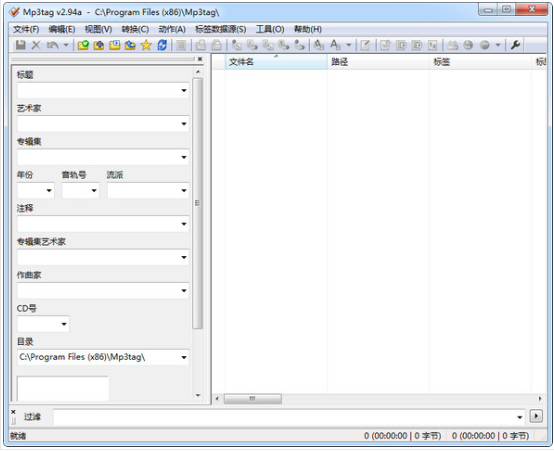Click the first gray globe web source icon
This screenshot has height=452, width=554.
[468, 45]
